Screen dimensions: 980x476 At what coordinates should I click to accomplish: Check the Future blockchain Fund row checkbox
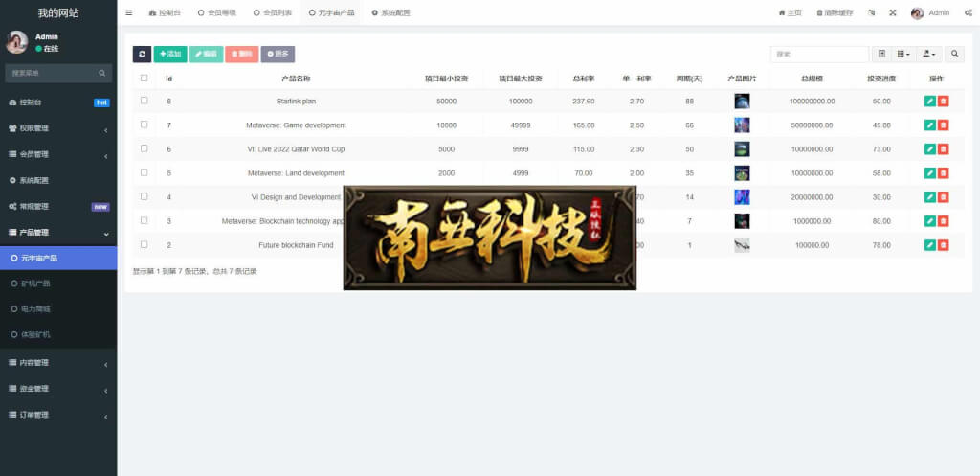point(145,244)
